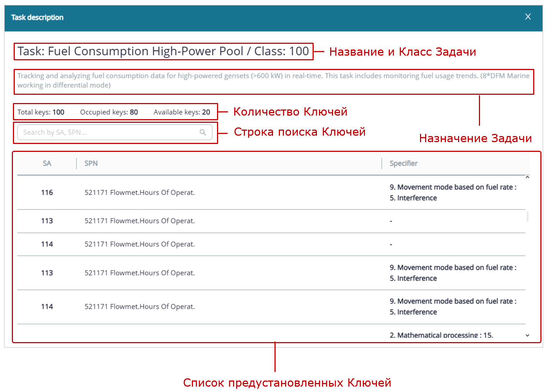
Task: Click the Total keys: 100 label
Action: 41,112
